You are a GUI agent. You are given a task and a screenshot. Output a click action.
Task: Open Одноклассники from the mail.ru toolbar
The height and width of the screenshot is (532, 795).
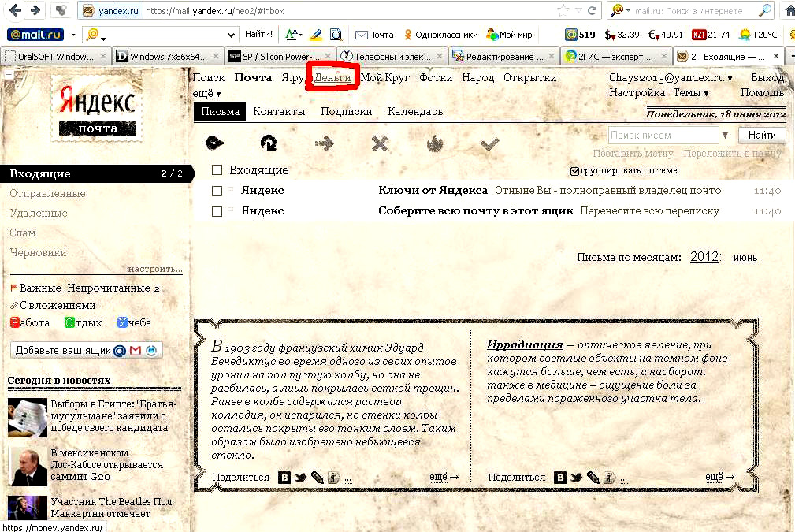(440, 35)
